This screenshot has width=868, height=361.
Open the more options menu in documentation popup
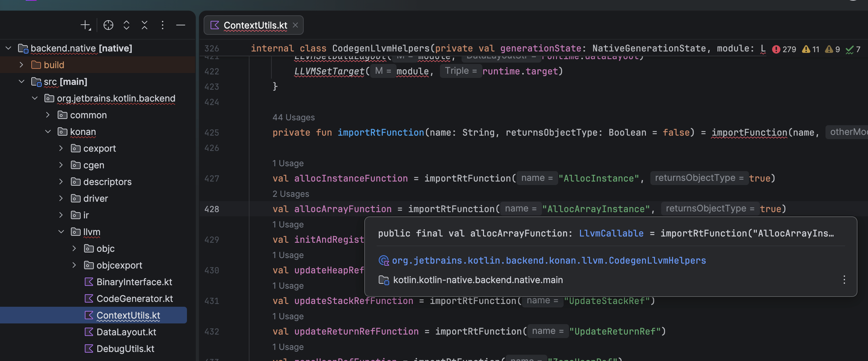coord(844,280)
